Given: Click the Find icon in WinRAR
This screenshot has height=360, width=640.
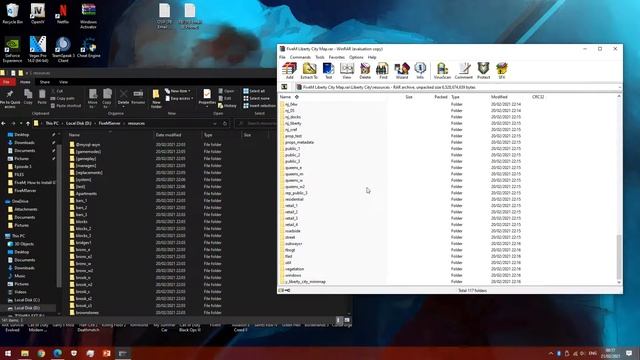Looking at the screenshot, I should click(x=383, y=70).
